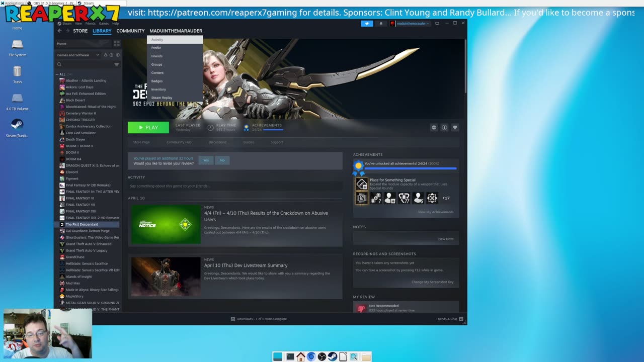Click the Home button in library sidebar
644x362 pixels.
(x=83, y=44)
